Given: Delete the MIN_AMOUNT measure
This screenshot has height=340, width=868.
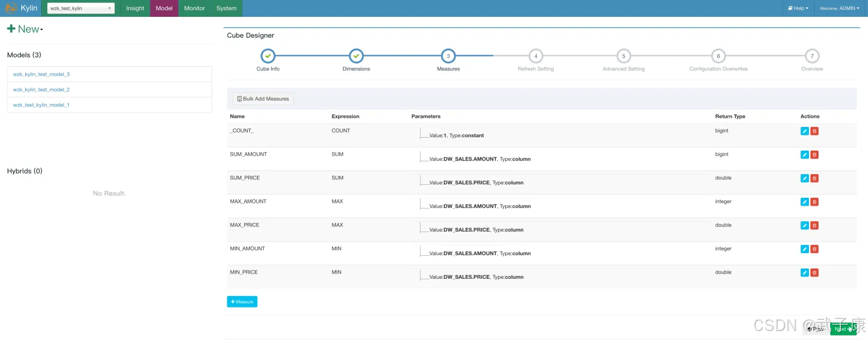Looking at the screenshot, I should pyautogui.click(x=814, y=249).
